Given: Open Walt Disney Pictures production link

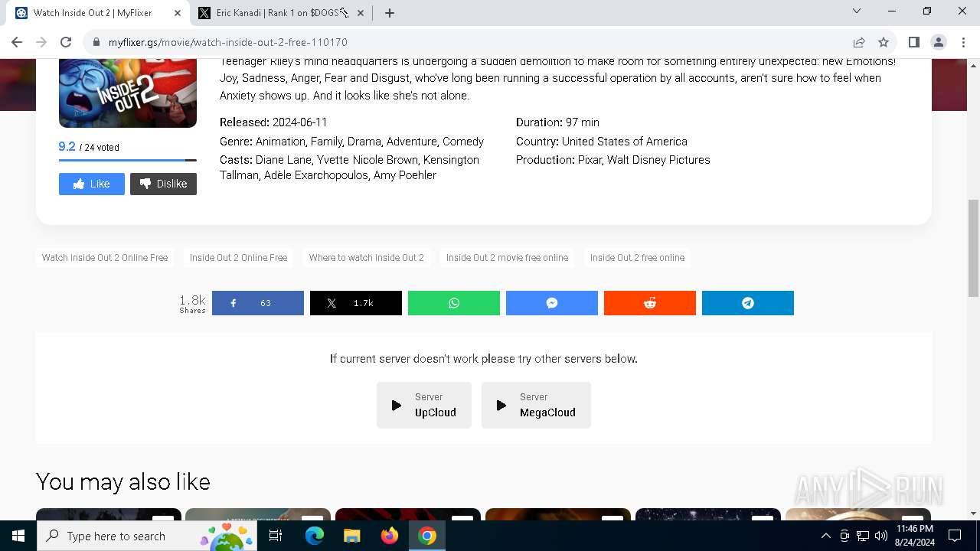Looking at the screenshot, I should coord(658,160).
